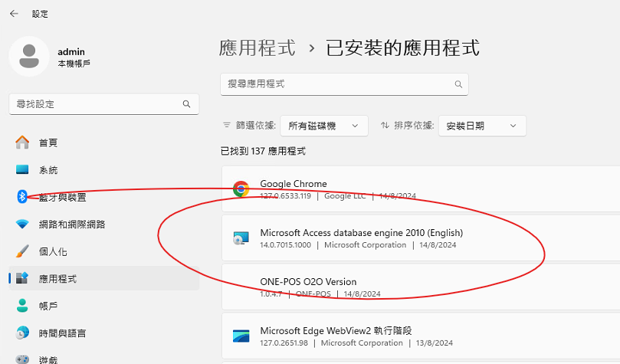620x364 pixels.
Task: Open the 安裝日期 sort dropdown
Action: [482, 126]
